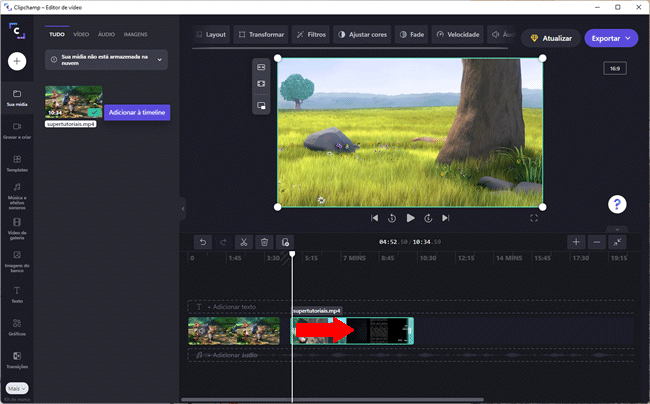Click the split (scissors) tool in timeline toolbar
This screenshot has height=404, width=650.
pos(243,241)
